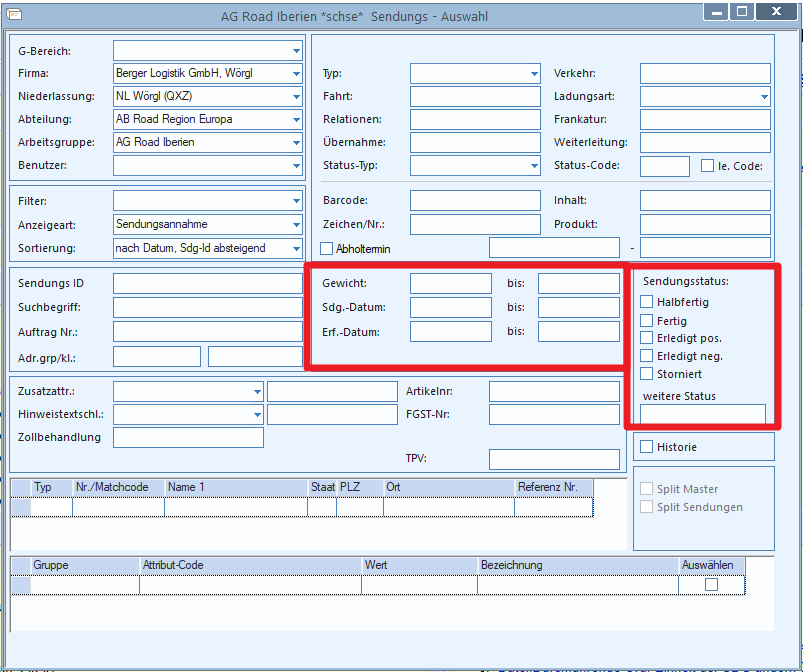Expand the Hinweistextschl. dropdown
The image size is (803, 672).
click(257, 414)
